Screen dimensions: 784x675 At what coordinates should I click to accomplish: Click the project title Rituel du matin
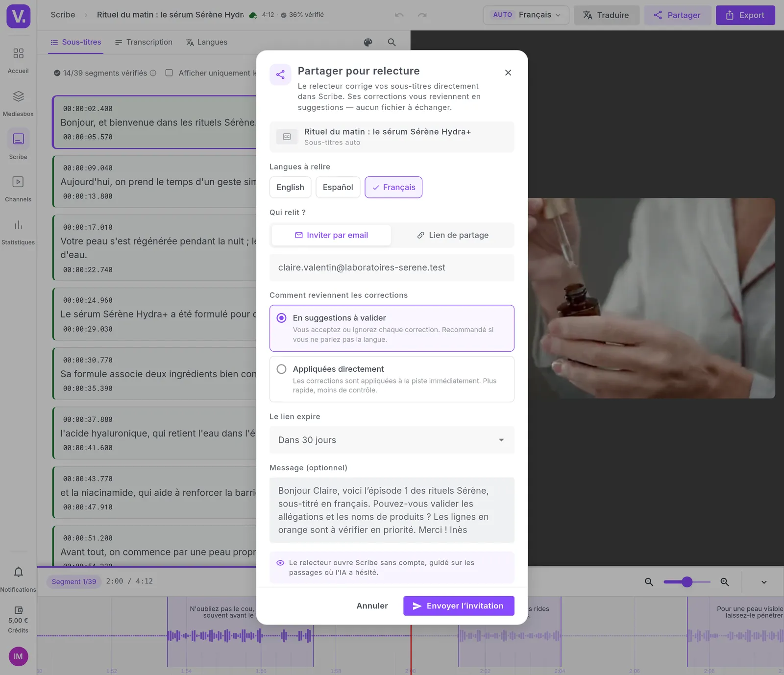click(x=171, y=15)
